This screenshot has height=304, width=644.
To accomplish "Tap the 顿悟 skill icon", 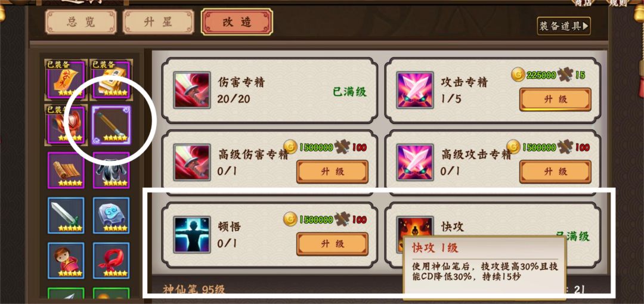I will click(192, 234).
